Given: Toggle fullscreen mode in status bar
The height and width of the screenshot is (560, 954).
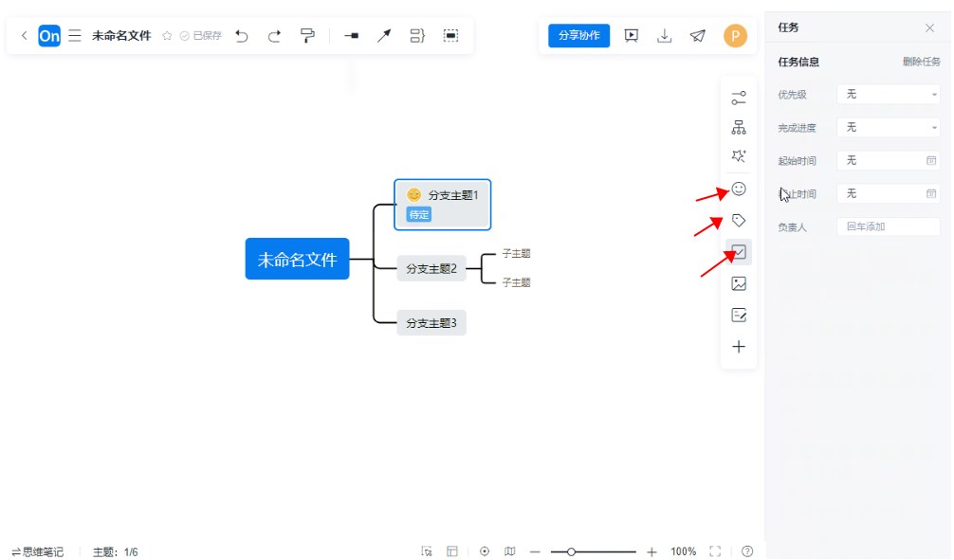Looking at the screenshot, I should [x=715, y=551].
